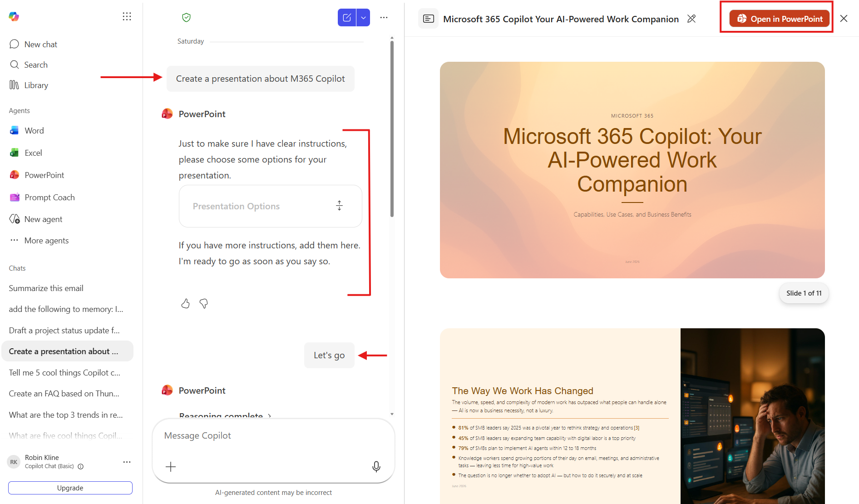Activate the microphone voice input
The image size is (859, 504).
coord(376,467)
